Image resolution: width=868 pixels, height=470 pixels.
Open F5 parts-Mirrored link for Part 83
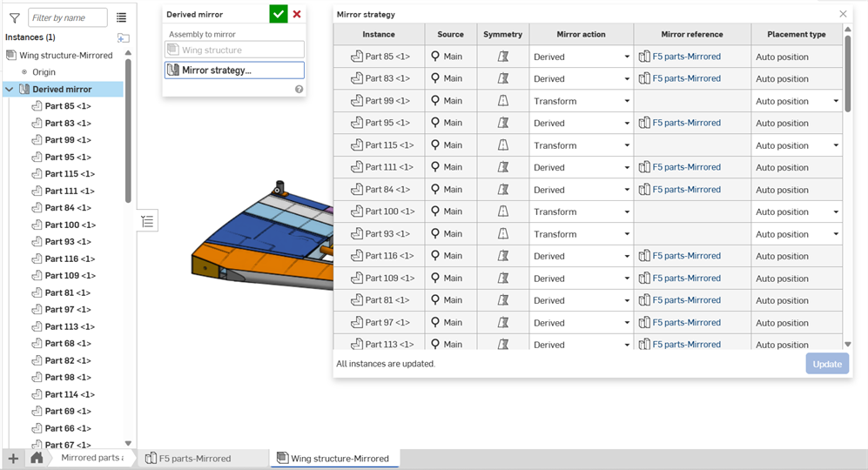[x=686, y=78]
